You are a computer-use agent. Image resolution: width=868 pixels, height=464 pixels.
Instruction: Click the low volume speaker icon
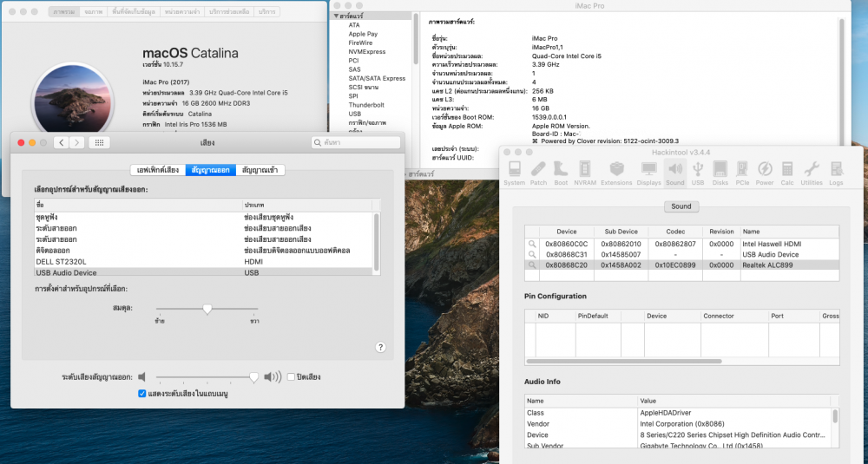point(142,377)
